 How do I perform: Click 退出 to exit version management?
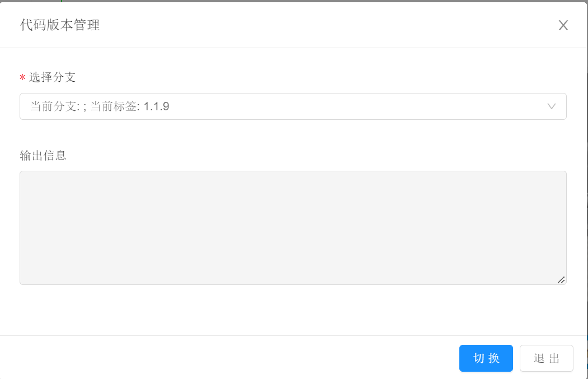point(546,358)
